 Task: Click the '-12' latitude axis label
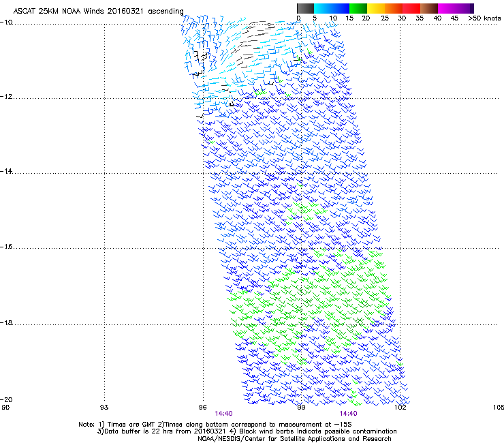click(6, 97)
